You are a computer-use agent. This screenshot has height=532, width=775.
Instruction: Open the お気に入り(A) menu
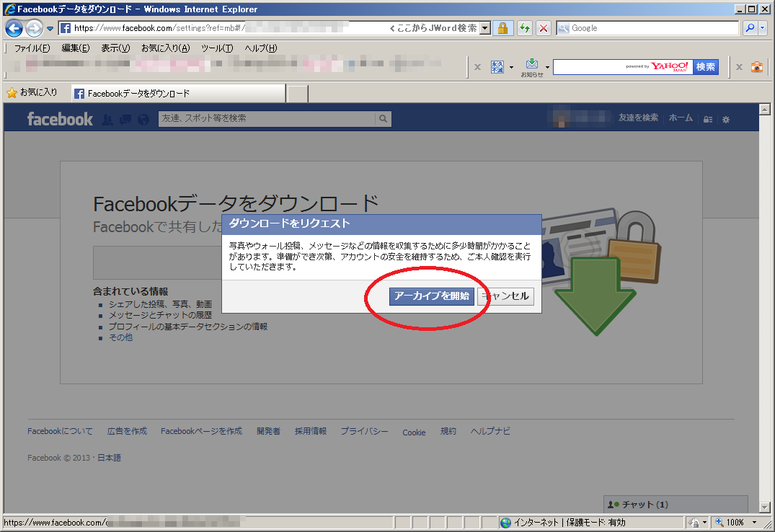166,48
